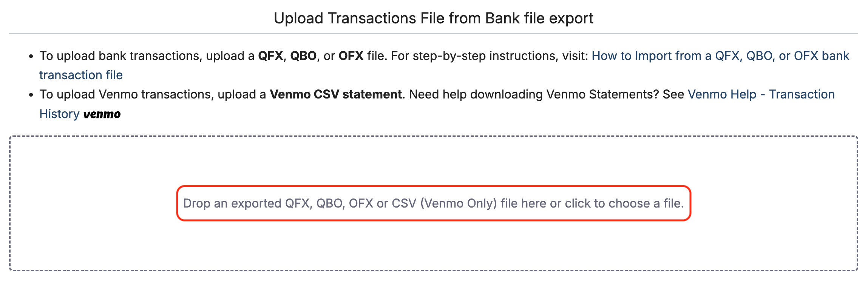This screenshot has height=283, width=868.
Task: Click the second bullet point marker
Action: point(31,95)
